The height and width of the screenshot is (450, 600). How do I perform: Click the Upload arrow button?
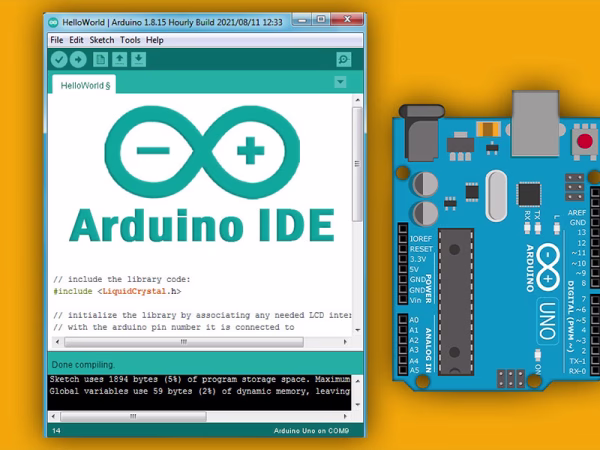[x=79, y=60]
